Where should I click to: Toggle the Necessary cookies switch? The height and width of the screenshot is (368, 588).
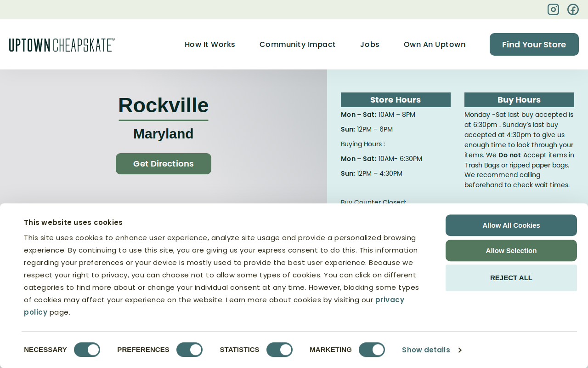[87, 350]
